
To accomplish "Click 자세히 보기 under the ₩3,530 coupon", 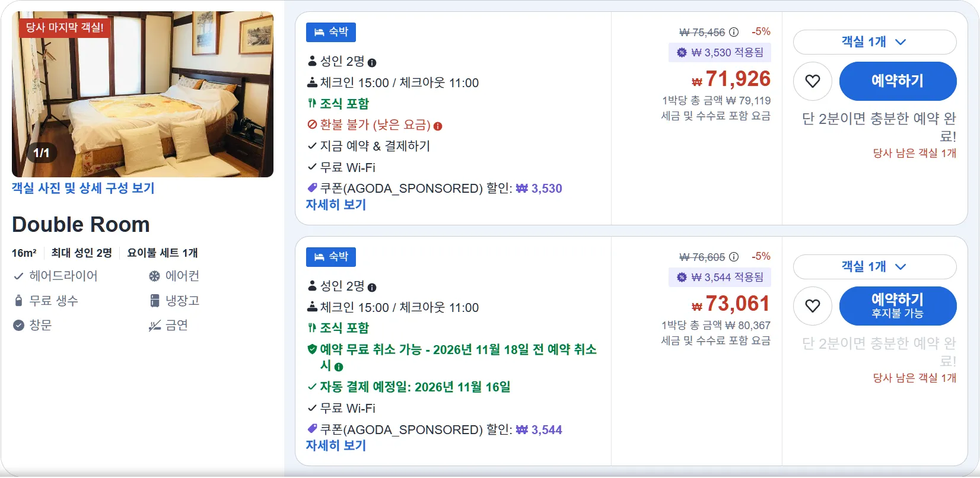I will [x=336, y=205].
